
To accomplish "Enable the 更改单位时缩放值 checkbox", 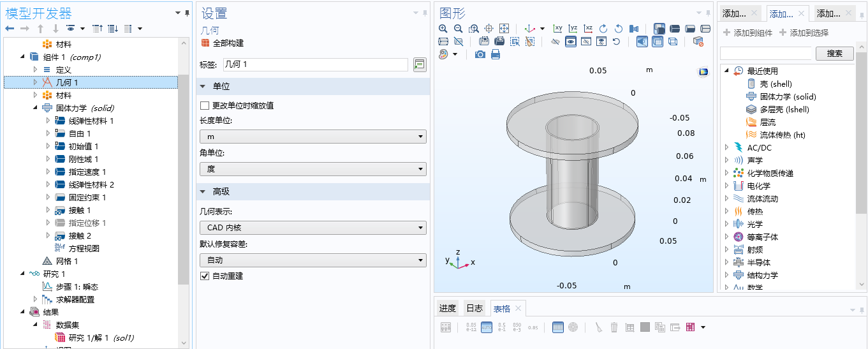I will [x=205, y=105].
